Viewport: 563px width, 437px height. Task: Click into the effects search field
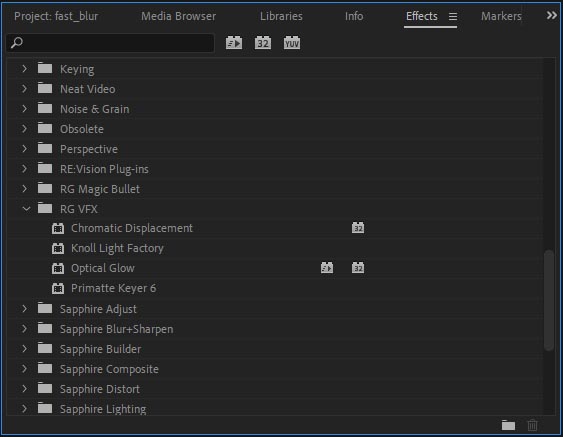[x=110, y=43]
